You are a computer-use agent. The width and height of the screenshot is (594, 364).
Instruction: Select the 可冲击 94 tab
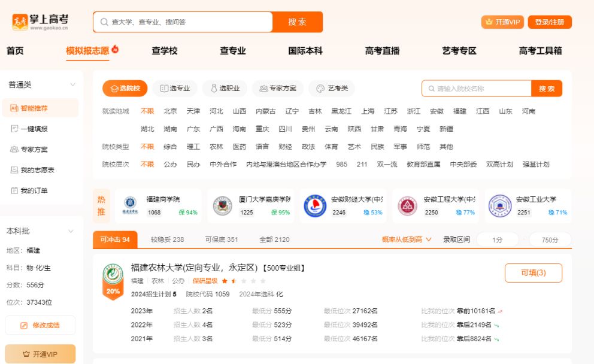115,239
